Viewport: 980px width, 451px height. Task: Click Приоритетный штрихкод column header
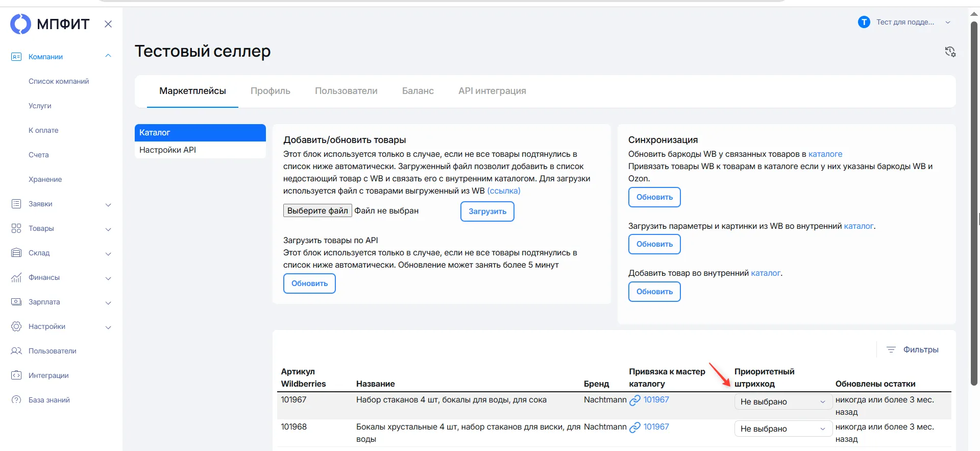[x=764, y=377]
